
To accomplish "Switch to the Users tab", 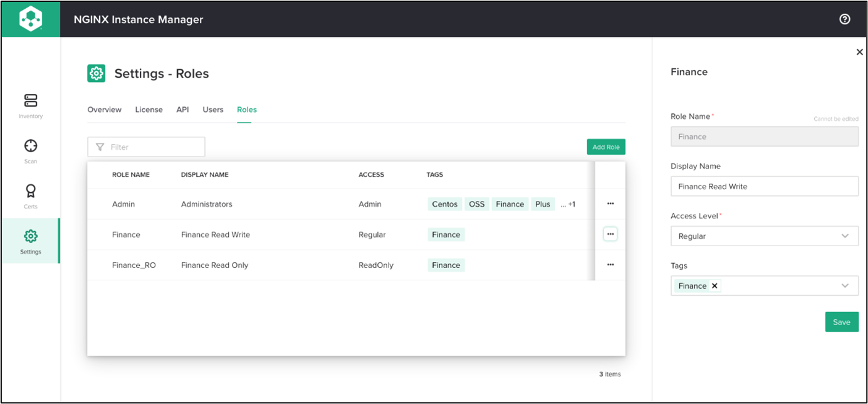I will (x=213, y=110).
